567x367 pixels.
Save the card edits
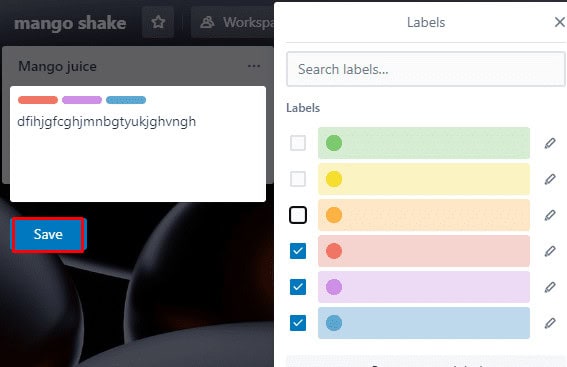pyautogui.click(x=48, y=234)
